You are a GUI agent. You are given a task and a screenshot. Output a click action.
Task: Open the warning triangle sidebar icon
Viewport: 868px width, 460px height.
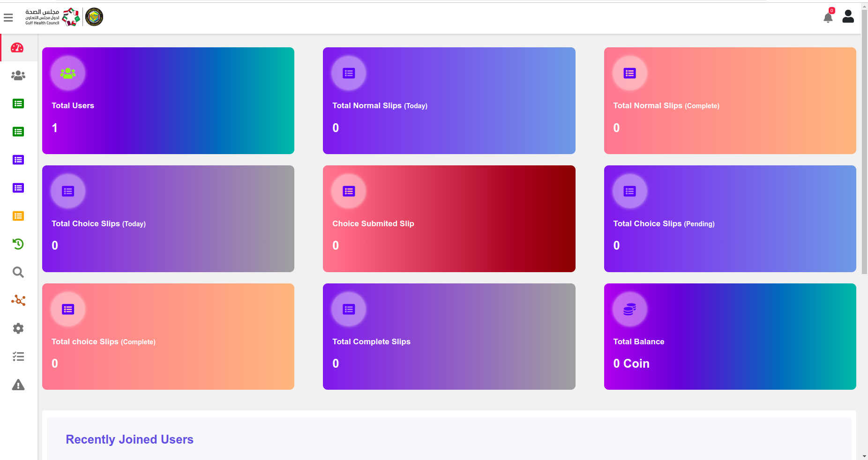point(18,385)
